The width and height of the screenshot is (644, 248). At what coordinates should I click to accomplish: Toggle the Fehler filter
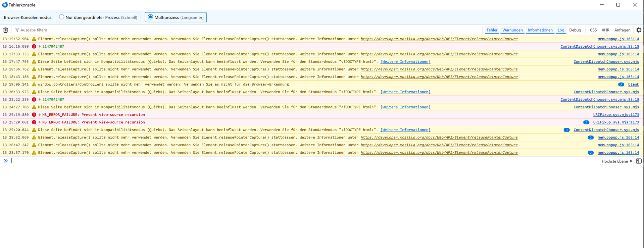[492, 30]
